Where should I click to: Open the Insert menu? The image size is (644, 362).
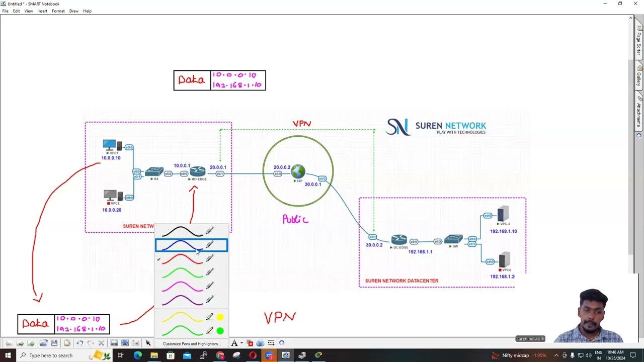42,11
